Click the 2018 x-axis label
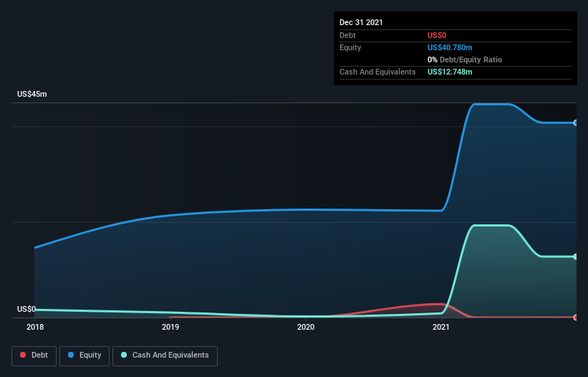588x377 pixels. coord(35,327)
